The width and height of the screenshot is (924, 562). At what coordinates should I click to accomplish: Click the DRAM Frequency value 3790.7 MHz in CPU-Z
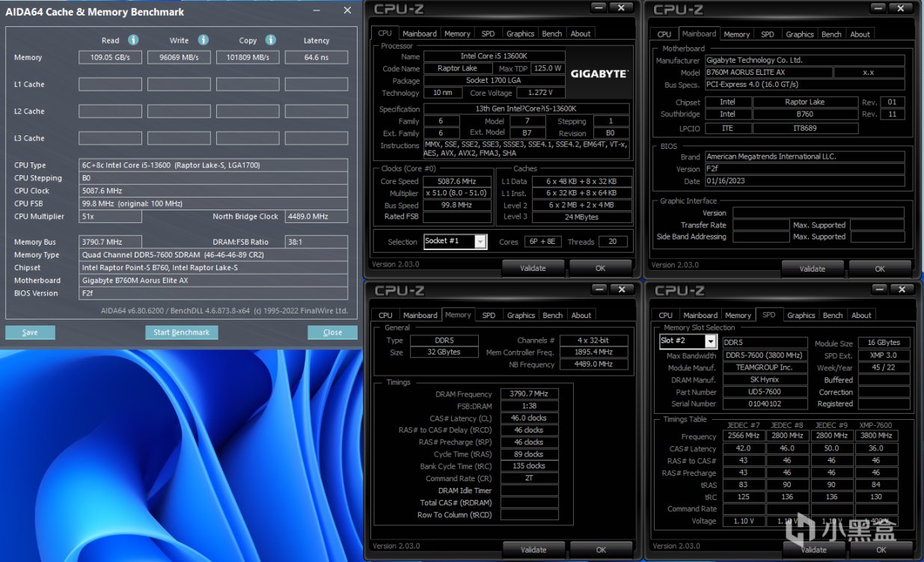click(529, 394)
